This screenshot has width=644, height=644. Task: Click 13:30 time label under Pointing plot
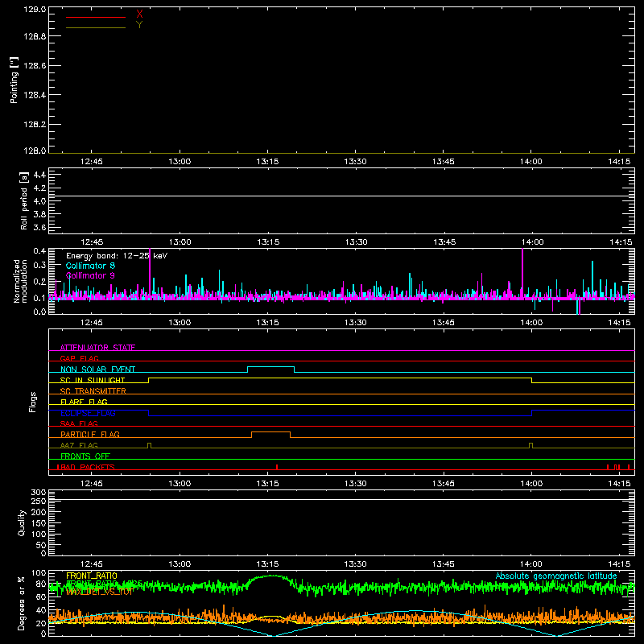[x=355, y=162]
